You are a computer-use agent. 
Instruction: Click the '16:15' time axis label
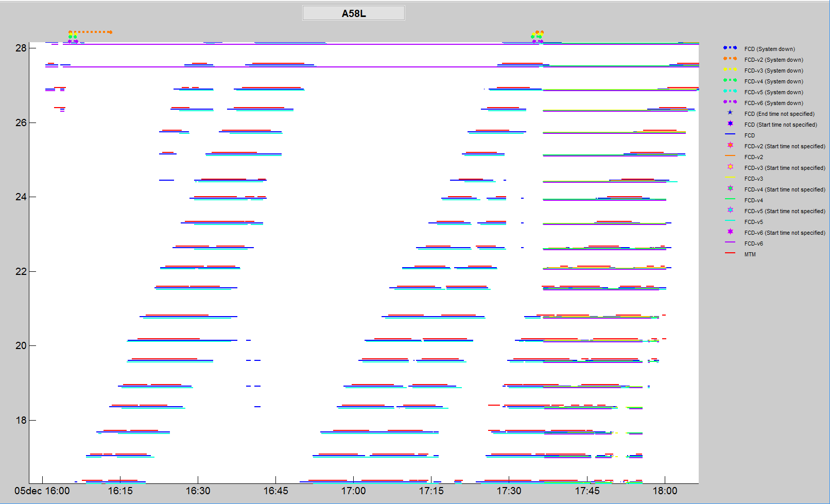coord(120,491)
